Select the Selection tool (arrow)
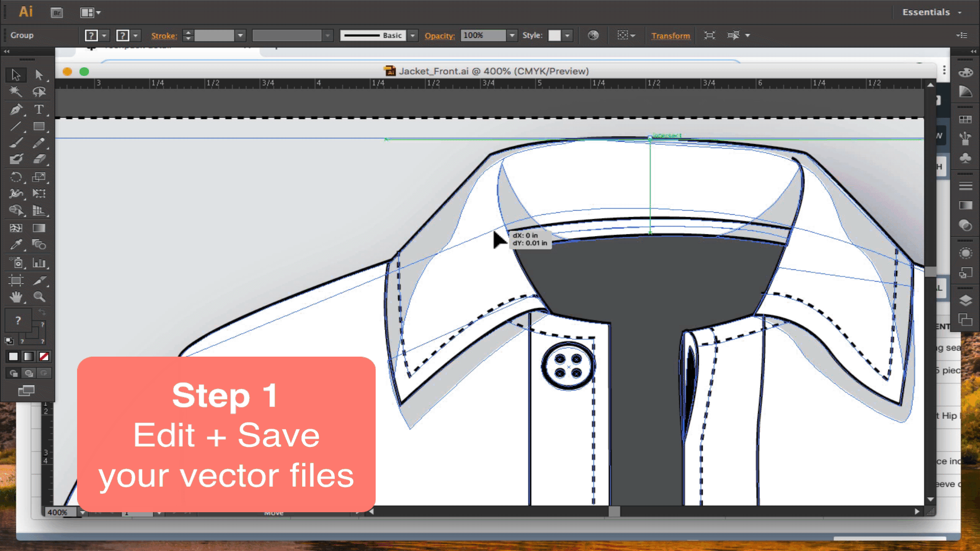 tap(16, 74)
